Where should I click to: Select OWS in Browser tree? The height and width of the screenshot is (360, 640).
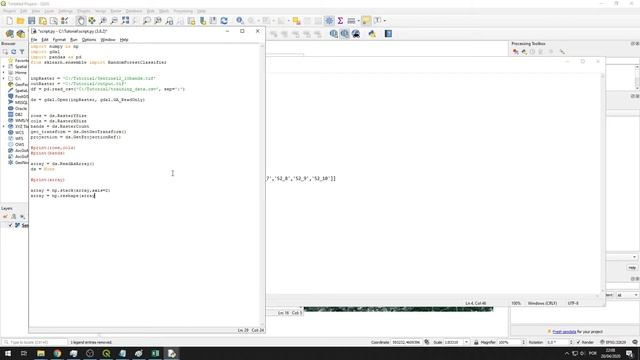(16, 144)
